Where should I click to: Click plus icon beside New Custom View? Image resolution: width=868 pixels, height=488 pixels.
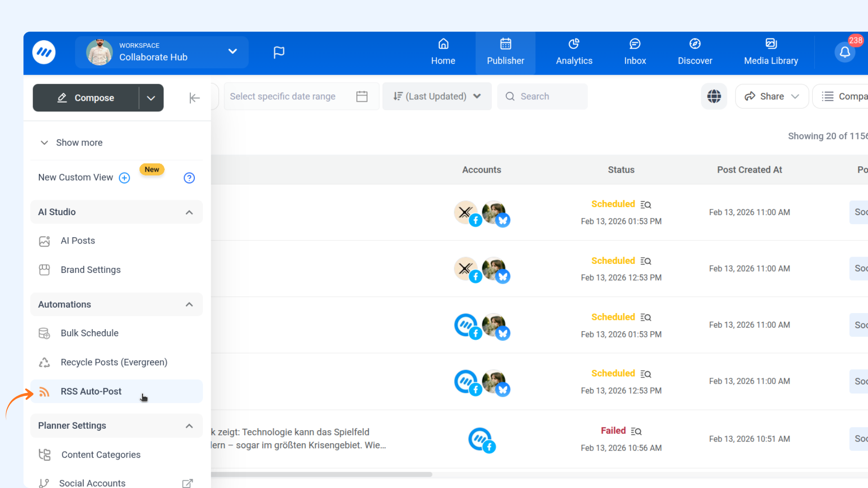coord(124,178)
